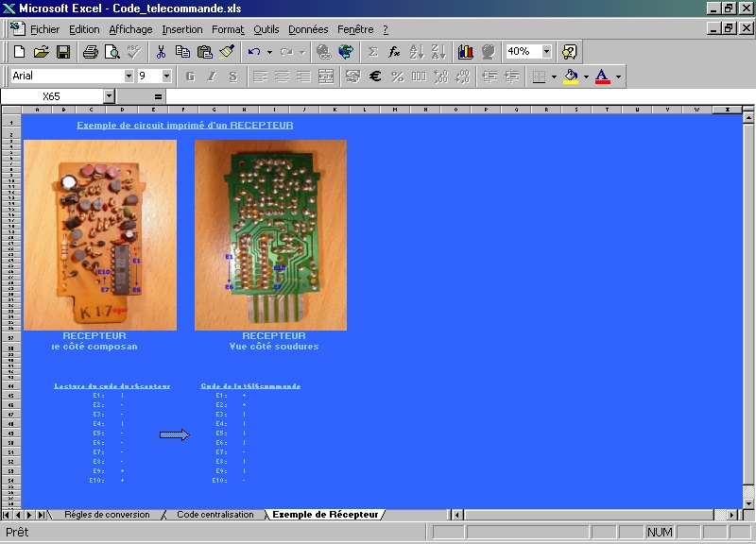The height and width of the screenshot is (544, 756).
Task: Click the Save floppy disk icon
Action: (x=63, y=52)
